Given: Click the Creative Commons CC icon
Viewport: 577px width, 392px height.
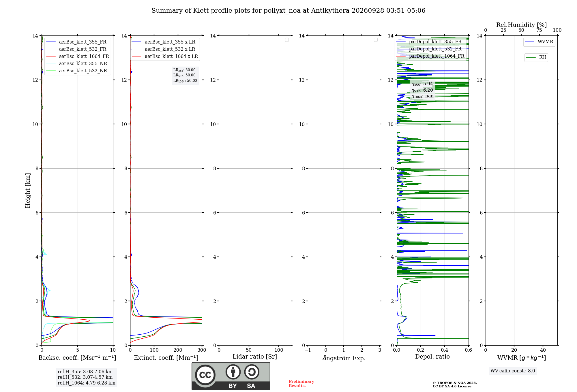Looking at the screenshot, I should click(x=205, y=375).
